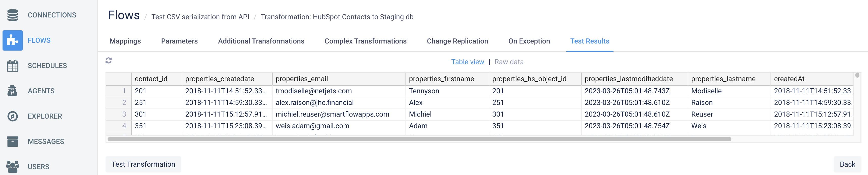Click the table's vertical scrollbar thumb
The image size is (868, 175).
pyautogui.click(x=857, y=75)
